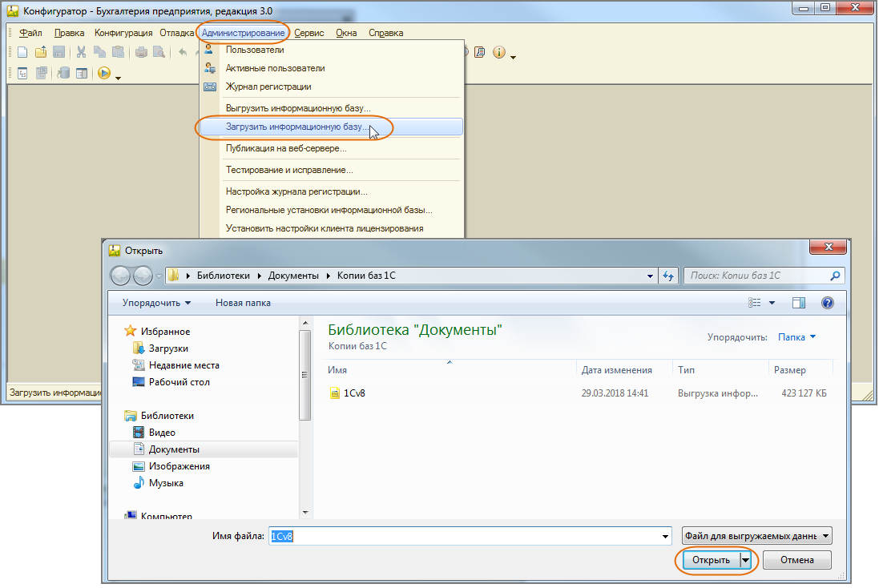Viewport: 879px width, 588px height.
Task: Click the syntax helper document icon
Action: pyautogui.click(x=480, y=52)
